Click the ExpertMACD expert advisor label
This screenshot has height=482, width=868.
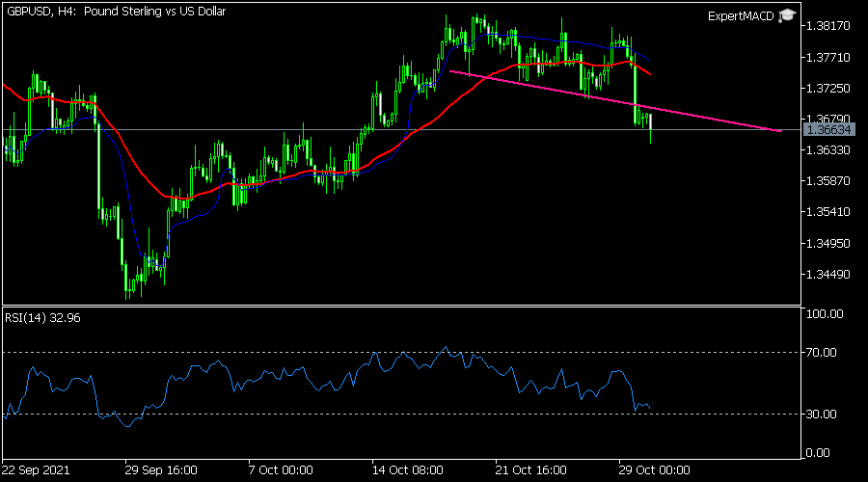(x=741, y=16)
